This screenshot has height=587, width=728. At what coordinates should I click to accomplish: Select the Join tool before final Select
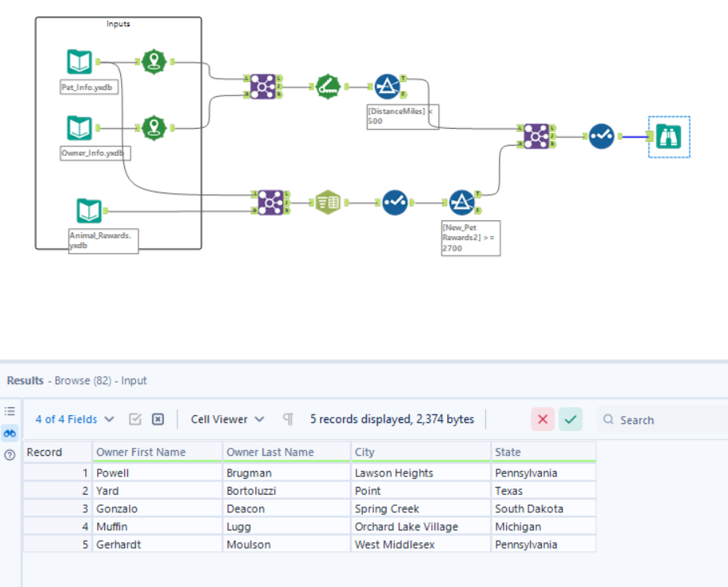(537, 136)
